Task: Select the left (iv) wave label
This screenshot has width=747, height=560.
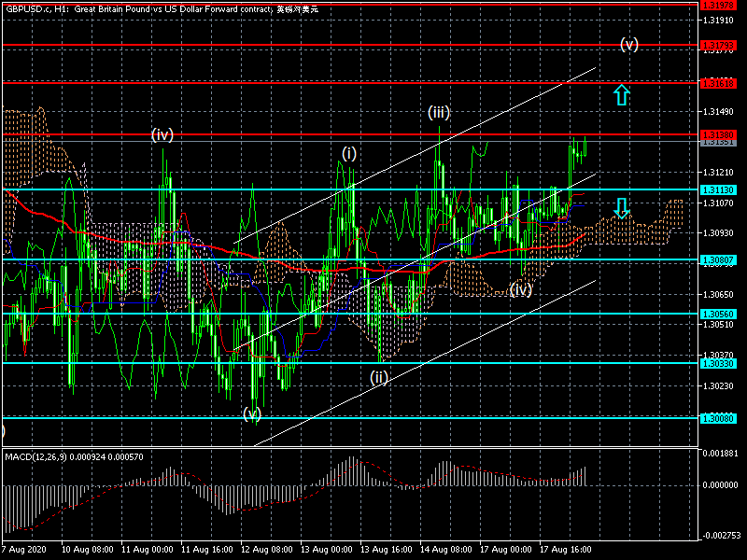Action: (x=162, y=135)
